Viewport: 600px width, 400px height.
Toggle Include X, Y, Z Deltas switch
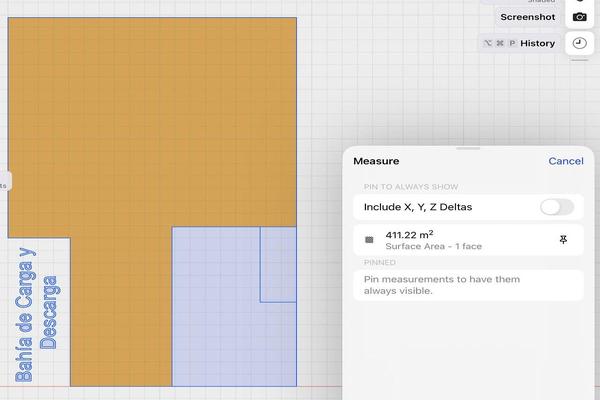click(557, 207)
